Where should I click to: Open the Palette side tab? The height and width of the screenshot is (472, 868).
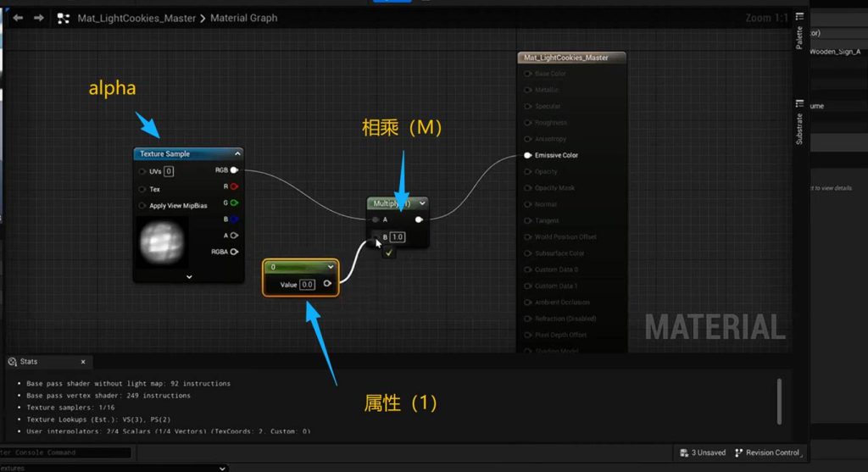pos(799,32)
